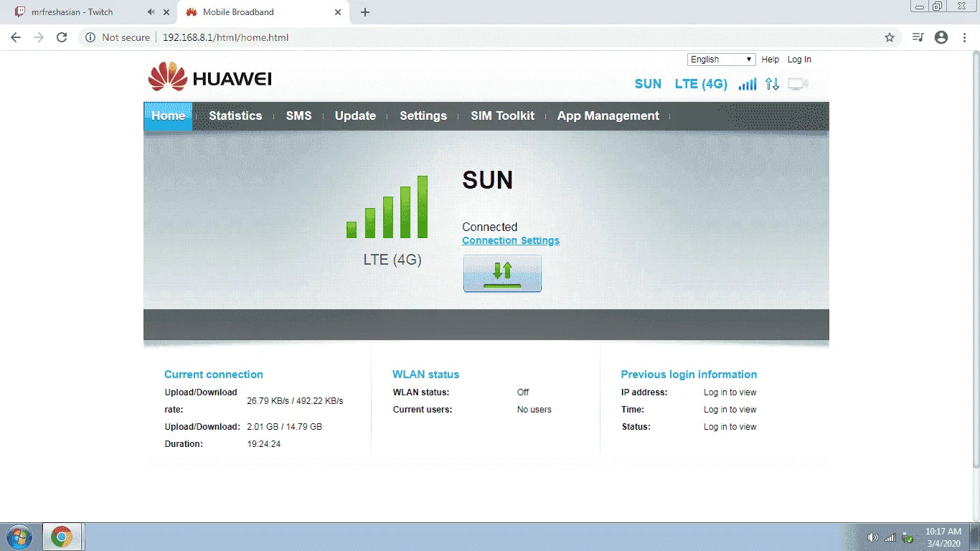This screenshot has height=551, width=980.
Task: Click the data transfer arrows icon in header
Action: tap(772, 84)
